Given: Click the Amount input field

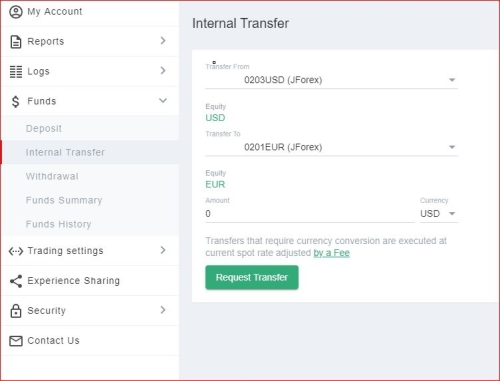Looking at the screenshot, I should (310, 214).
